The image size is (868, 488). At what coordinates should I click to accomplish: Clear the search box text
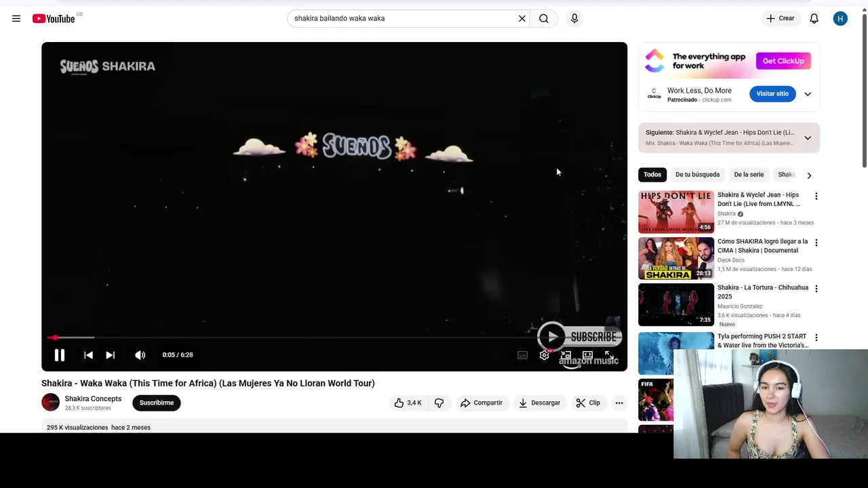pyautogui.click(x=522, y=18)
